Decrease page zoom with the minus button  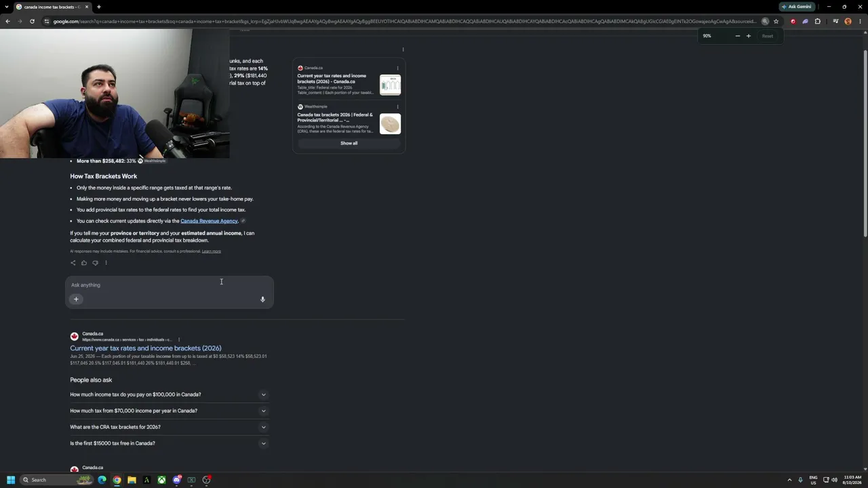click(737, 36)
